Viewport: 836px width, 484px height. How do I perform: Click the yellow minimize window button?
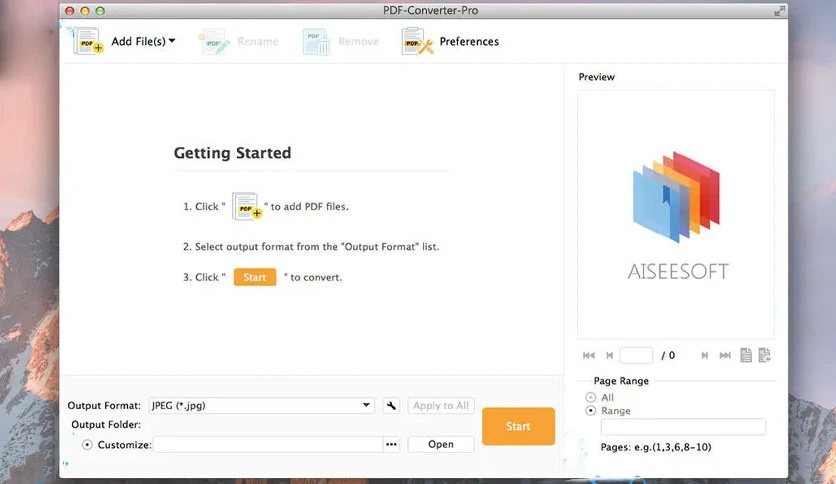pyautogui.click(x=85, y=11)
